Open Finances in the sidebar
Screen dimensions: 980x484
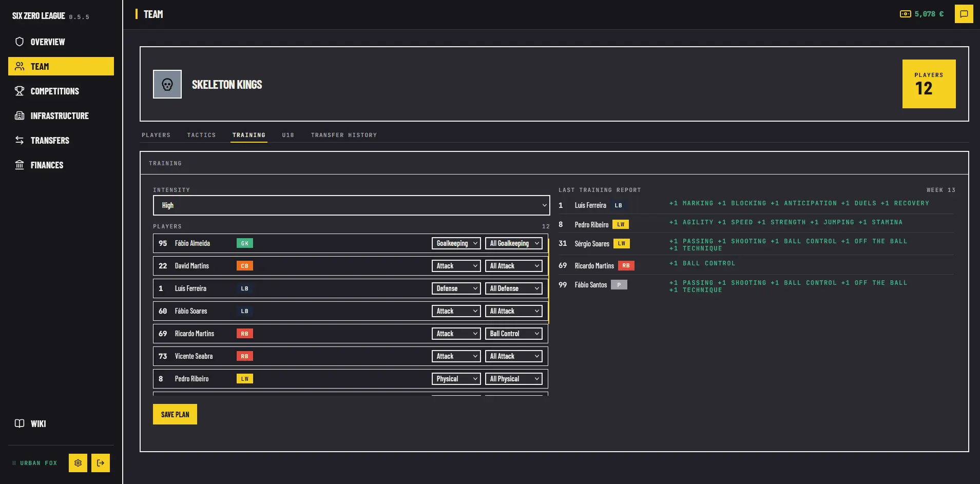(61, 165)
